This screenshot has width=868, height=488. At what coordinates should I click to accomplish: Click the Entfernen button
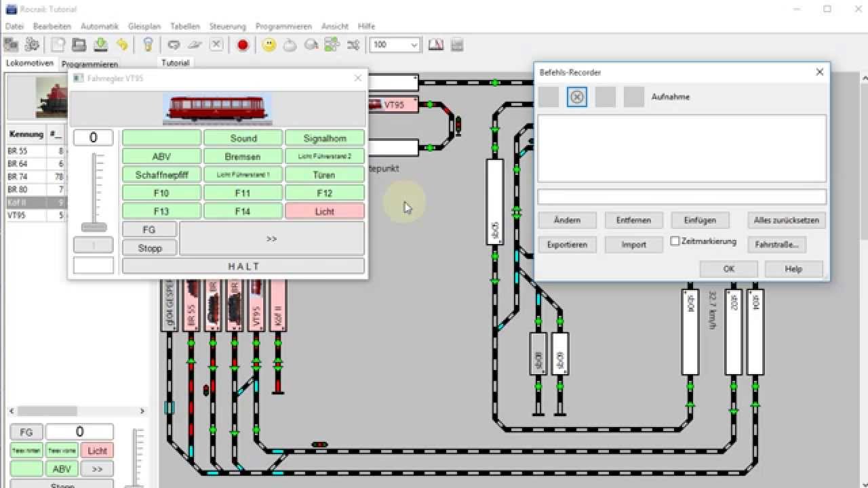pos(633,220)
